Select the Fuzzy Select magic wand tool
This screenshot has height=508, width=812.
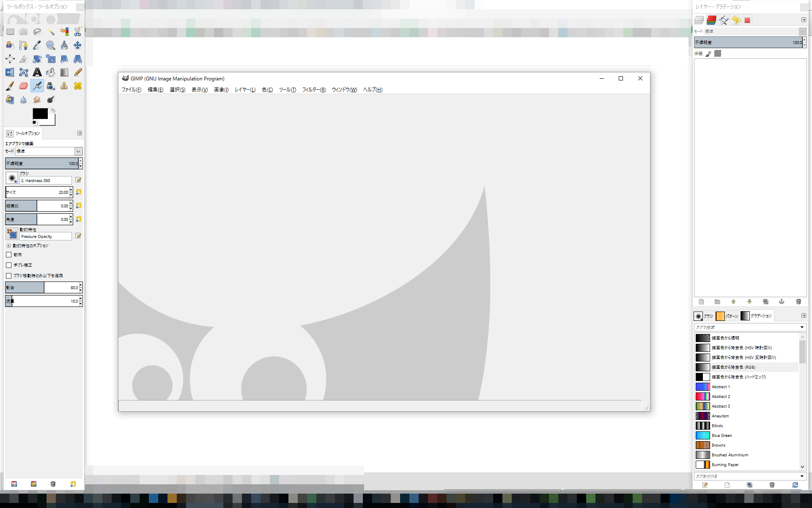[x=51, y=32]
